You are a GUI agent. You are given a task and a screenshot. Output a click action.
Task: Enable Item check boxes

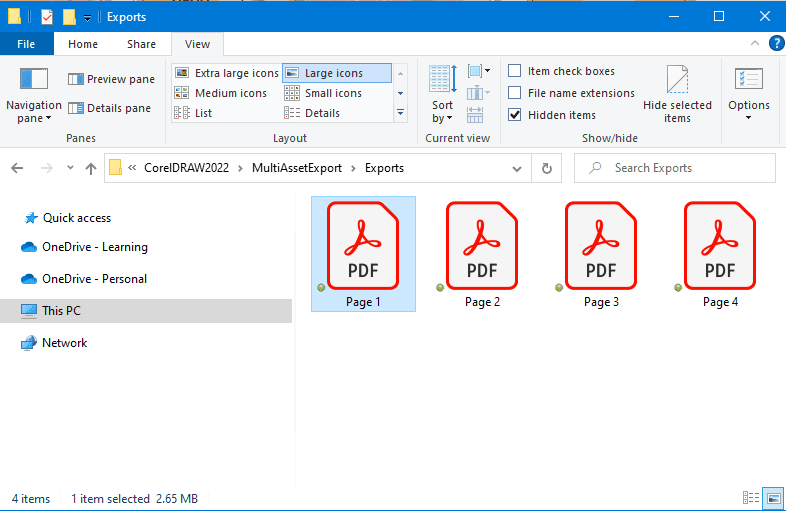click(515, 71)
